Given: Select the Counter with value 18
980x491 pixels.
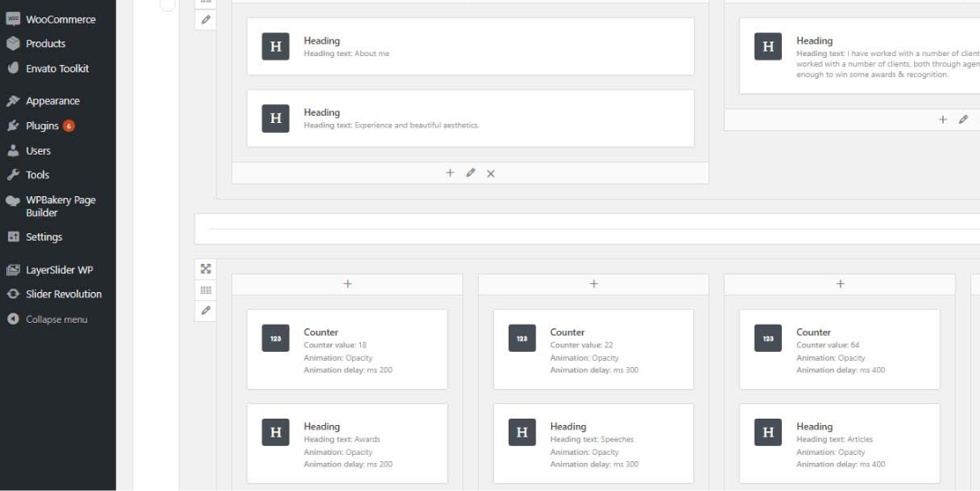Looking at the screenshot, I should [x=347, y=350].
